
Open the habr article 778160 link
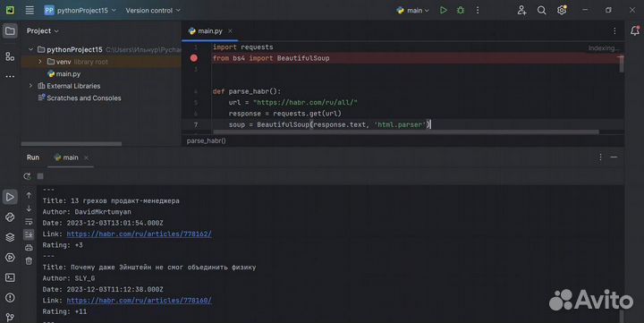[140, 301]
